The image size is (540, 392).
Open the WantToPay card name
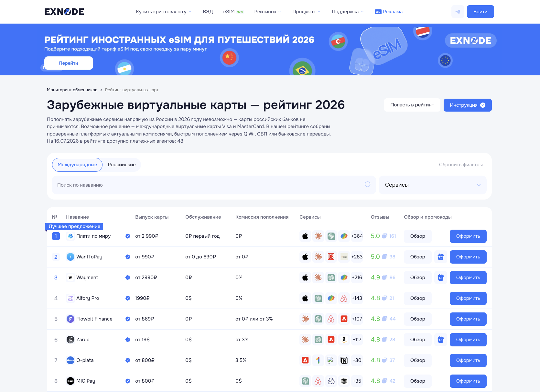click(89, 257)
